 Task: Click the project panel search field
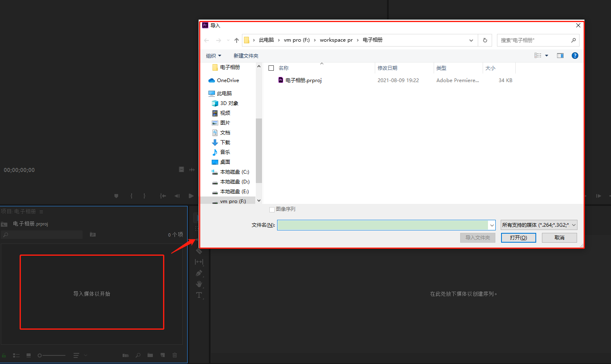[x=42, y=234]
